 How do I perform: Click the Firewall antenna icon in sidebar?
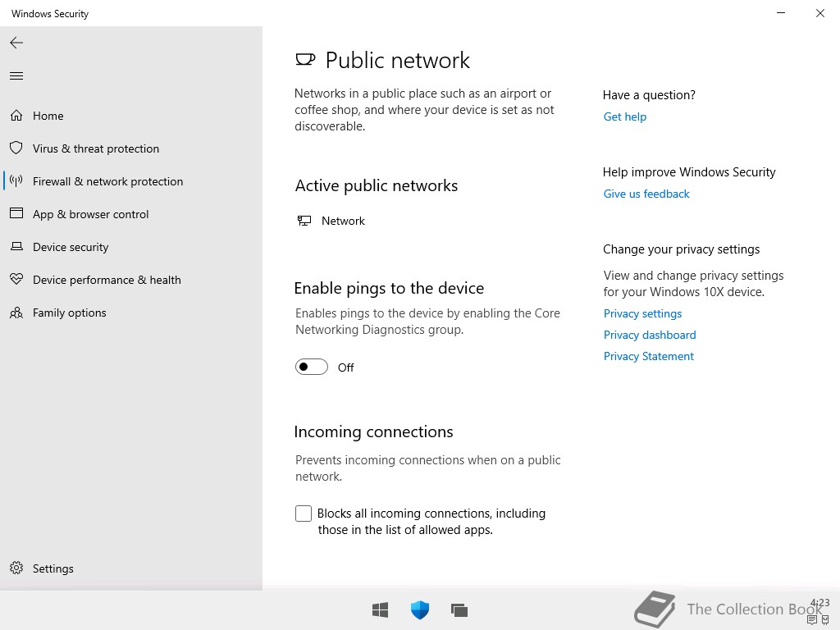click(x=16, y=181)
